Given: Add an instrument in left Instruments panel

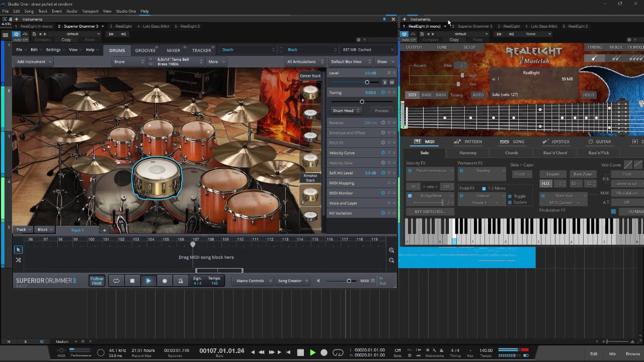Looking at the screenshot, I should (x=17, y=19).
